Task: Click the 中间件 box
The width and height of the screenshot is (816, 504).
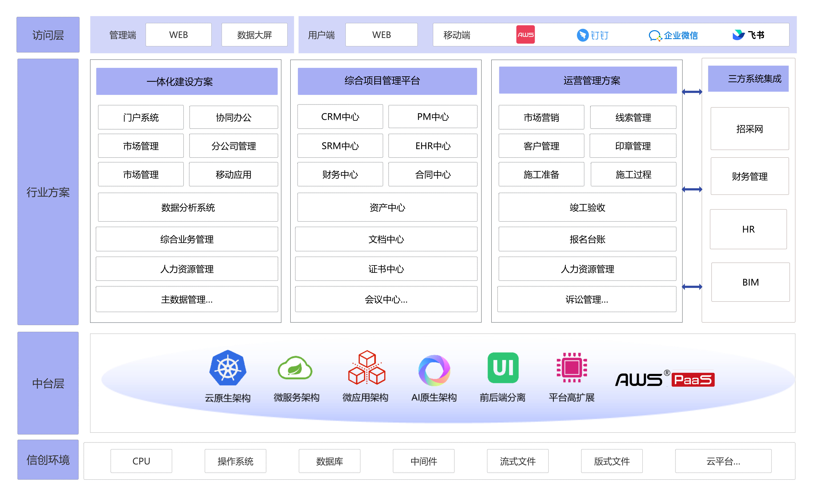Action: pyautogui.click(x=423, y=461)
